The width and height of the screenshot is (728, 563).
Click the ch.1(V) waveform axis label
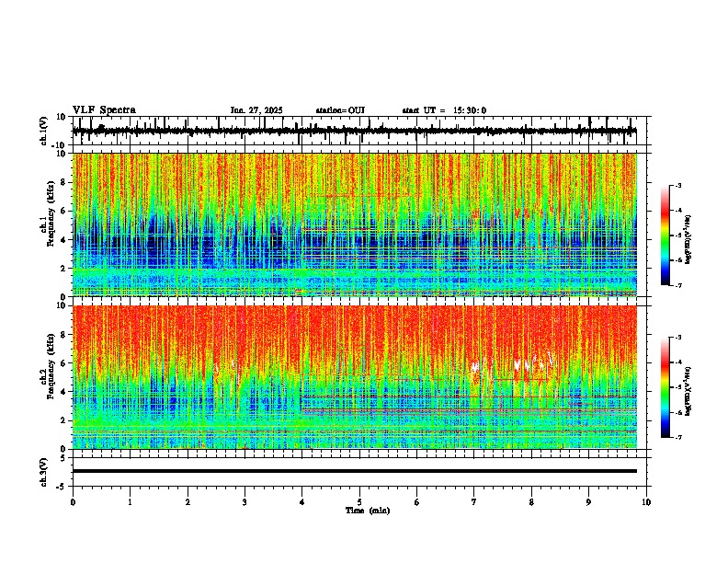pyautogui.click(x=44, y=131)
